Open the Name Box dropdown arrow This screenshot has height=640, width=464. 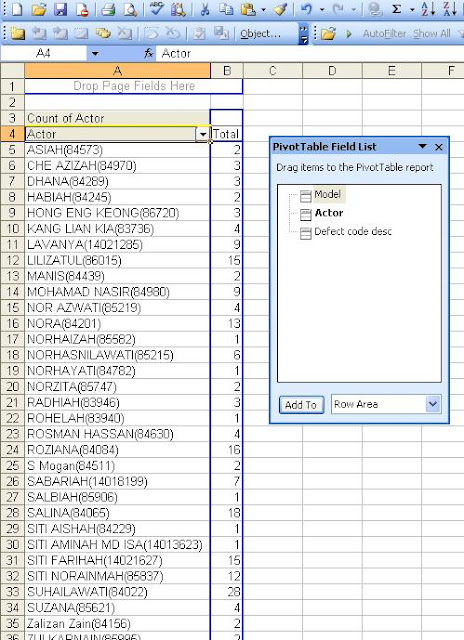point(95,53)
